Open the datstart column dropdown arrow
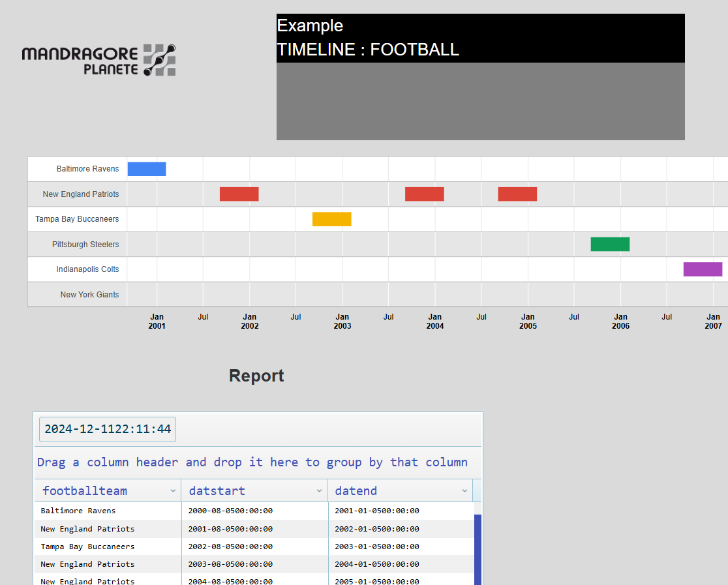The width and height of the screenshot is (728, 585). tap(319, 490)
